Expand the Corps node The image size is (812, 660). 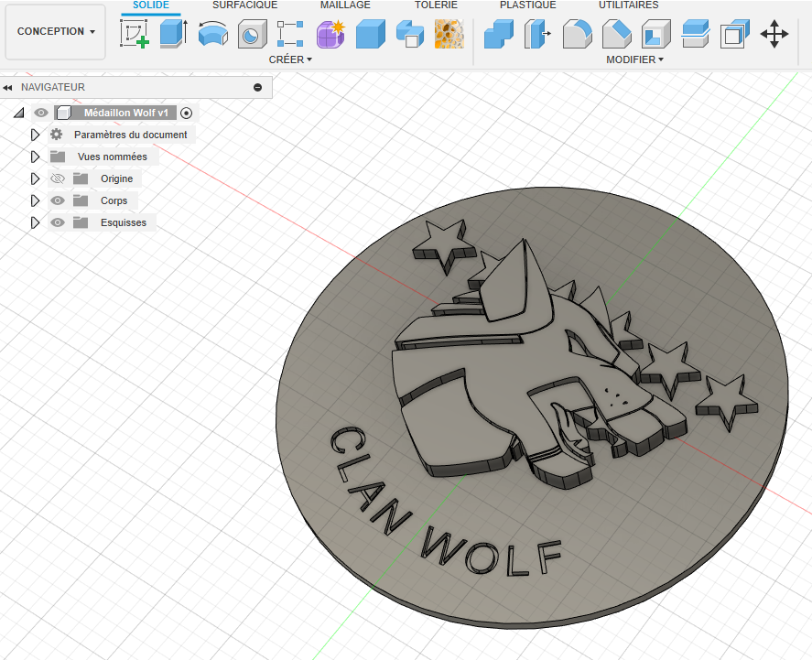pos(35,200)
